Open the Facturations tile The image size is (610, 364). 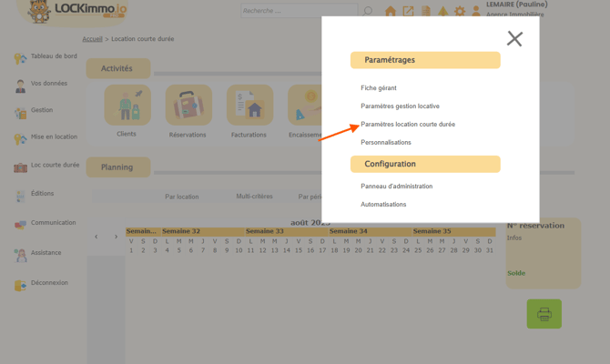pyautogui.click(x=249, y=105)
